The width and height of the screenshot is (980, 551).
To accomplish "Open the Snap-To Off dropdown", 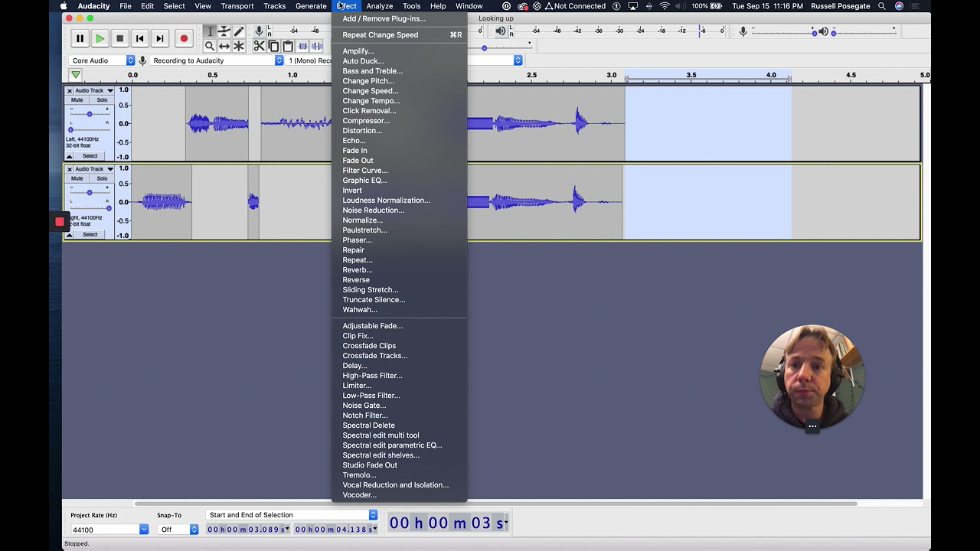I will point(178,530).
